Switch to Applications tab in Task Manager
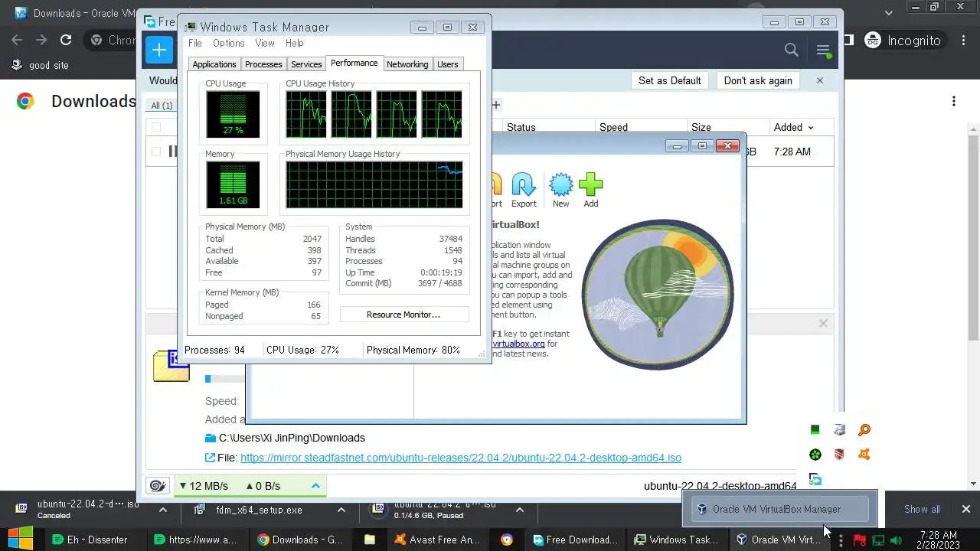 214,64
